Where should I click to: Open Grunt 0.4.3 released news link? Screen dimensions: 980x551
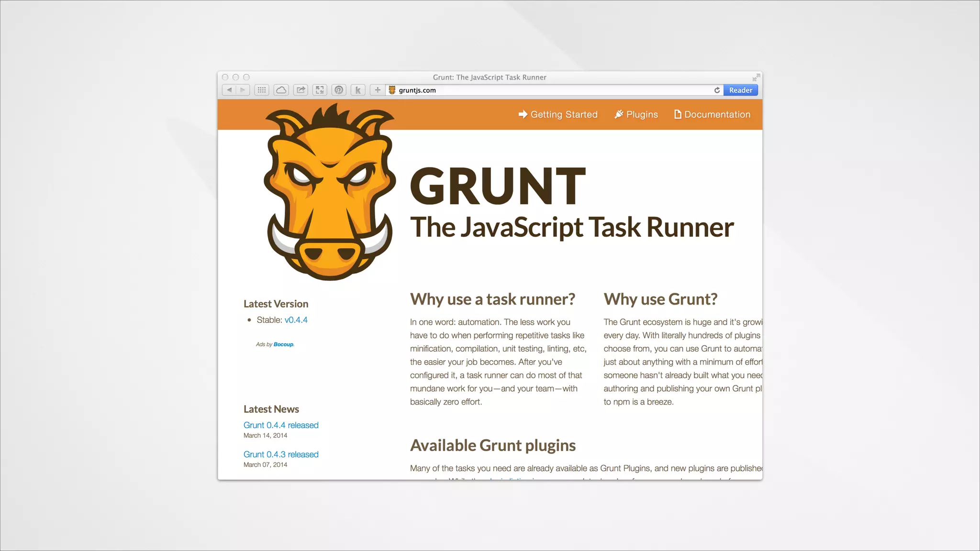tap(281, 454)
